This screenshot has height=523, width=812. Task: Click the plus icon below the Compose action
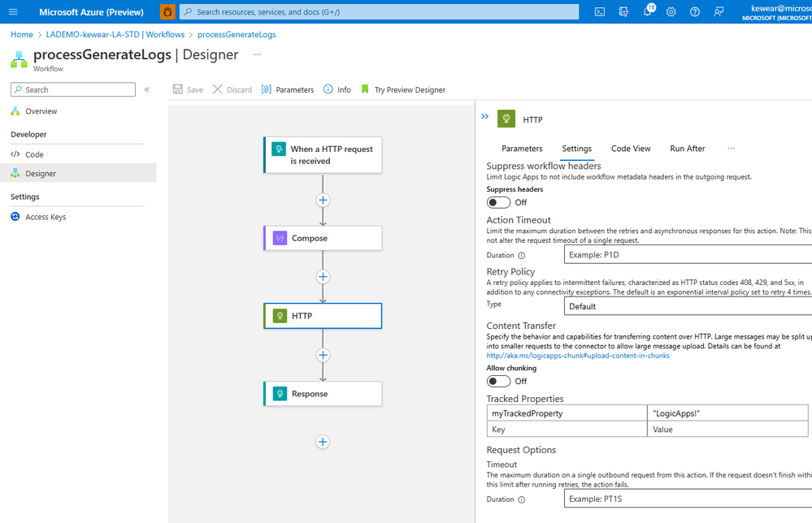click(x=323, y=277)
